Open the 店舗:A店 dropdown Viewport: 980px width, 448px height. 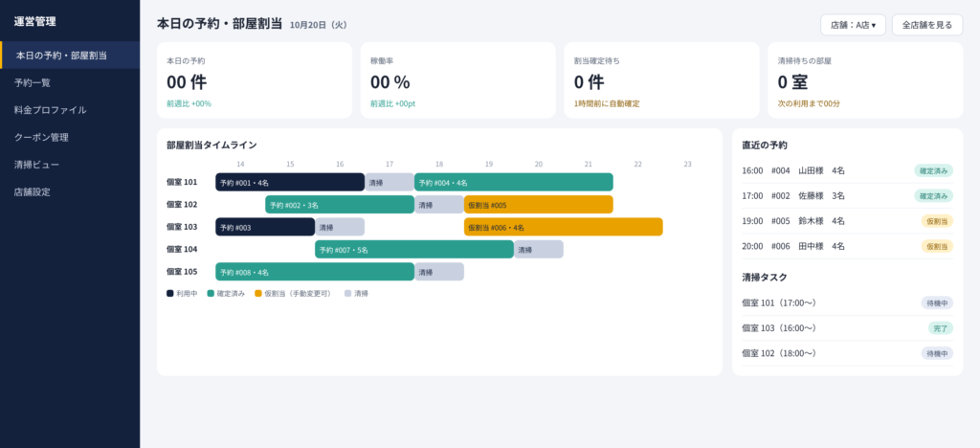853,25
